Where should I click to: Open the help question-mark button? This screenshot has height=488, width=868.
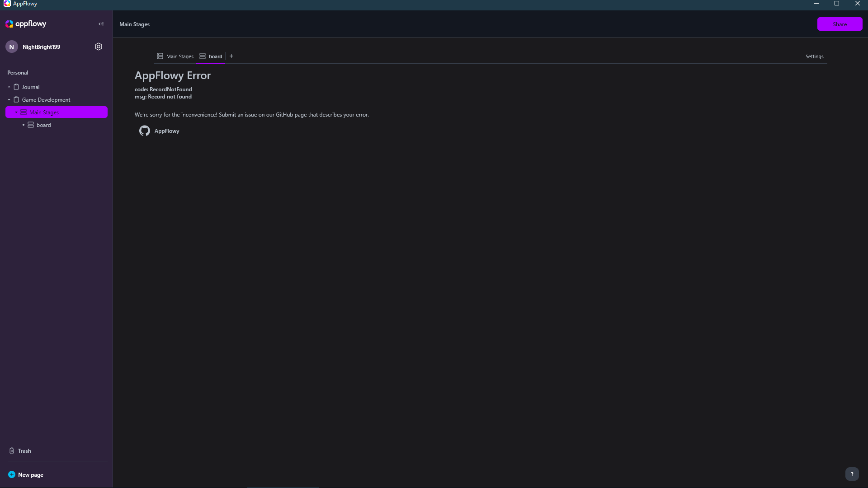(852, 474)
